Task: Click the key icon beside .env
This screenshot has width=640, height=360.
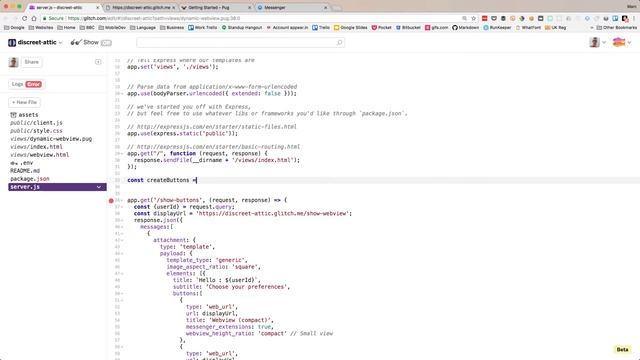Action: coord(13,163)
